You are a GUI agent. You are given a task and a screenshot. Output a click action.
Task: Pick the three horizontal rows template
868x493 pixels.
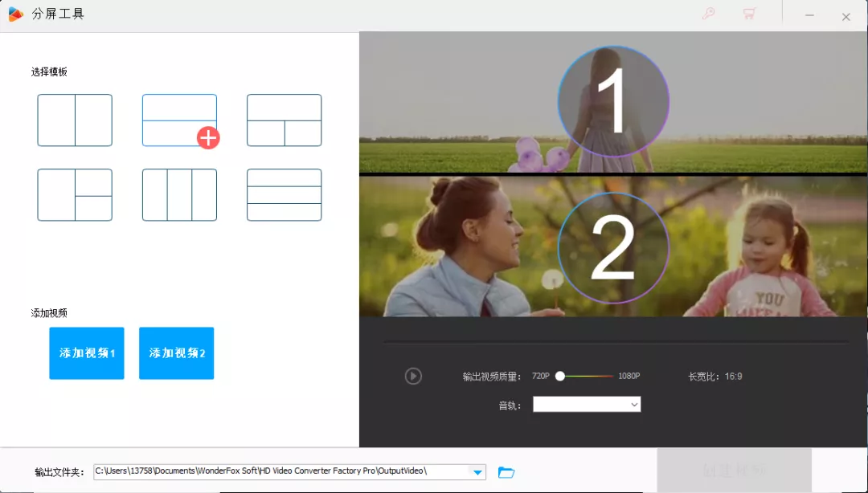[x=284, y=195]
